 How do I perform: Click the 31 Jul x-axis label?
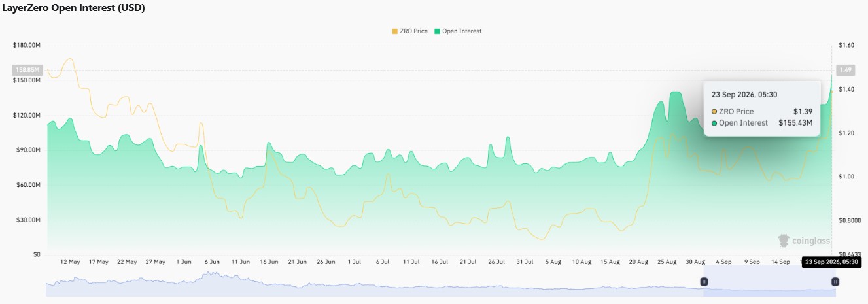coord(525,262)
